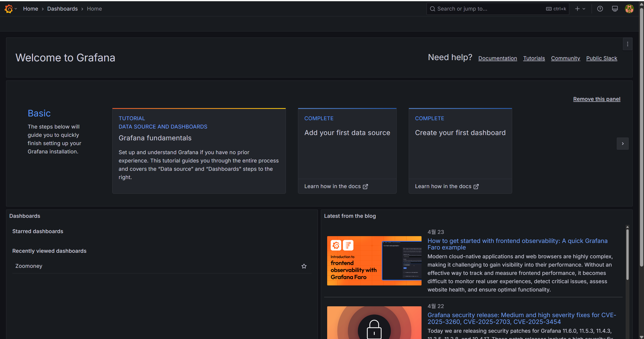
Task: Click external link icon under dashboard card
Action: pyautogui.click(x=476, y=186)
